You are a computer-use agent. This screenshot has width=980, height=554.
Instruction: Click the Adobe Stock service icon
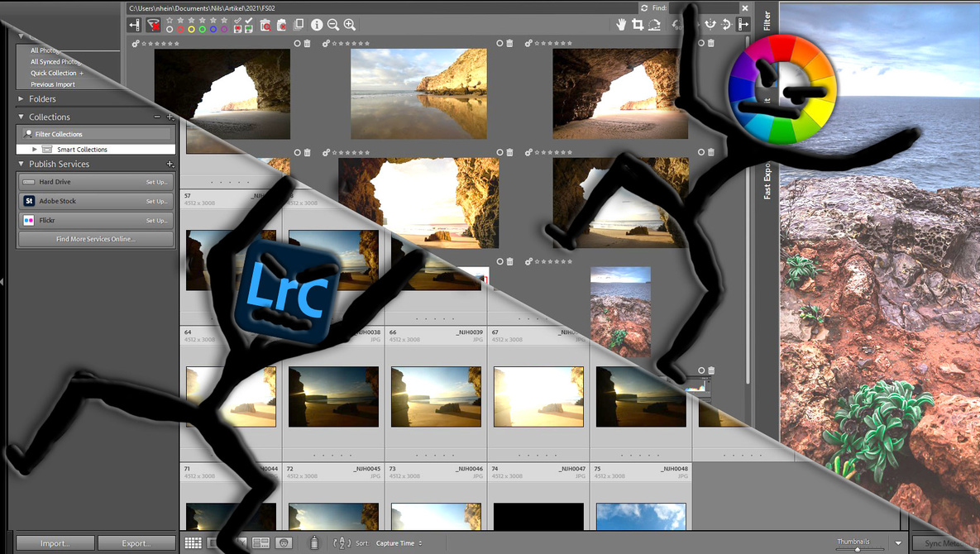pyautogui.click(x=29, y=201)
